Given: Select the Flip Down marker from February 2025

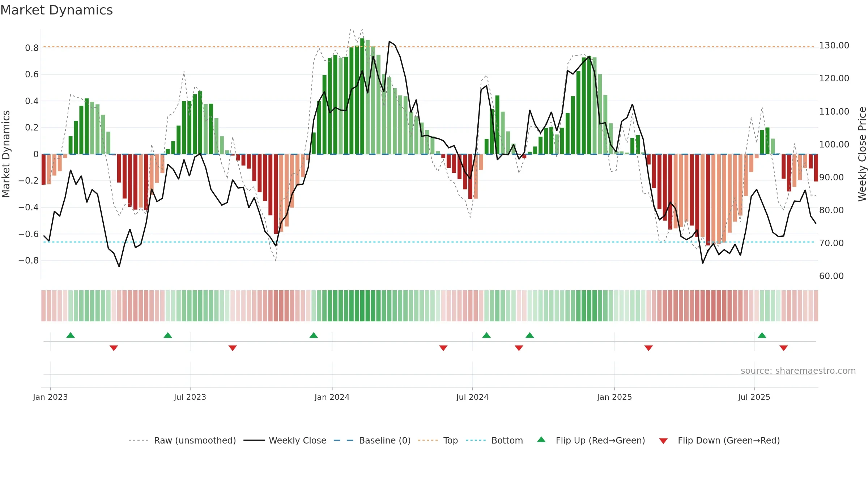Looking at the screenshot, I should click(x=648, y=348).
